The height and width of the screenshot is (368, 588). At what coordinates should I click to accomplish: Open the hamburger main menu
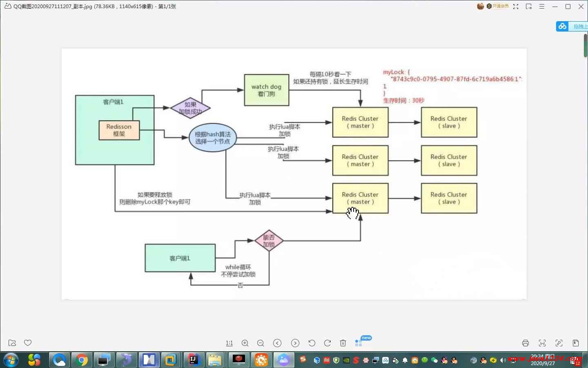coord(542,7)
